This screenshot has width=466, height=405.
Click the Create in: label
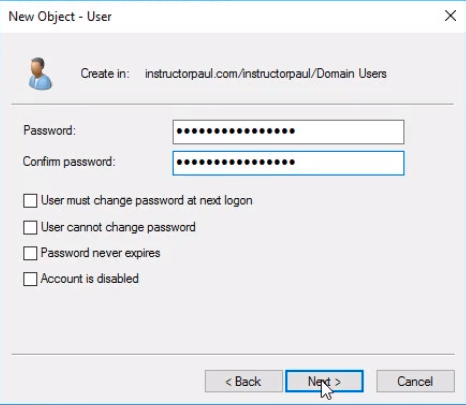click(105, 74)
